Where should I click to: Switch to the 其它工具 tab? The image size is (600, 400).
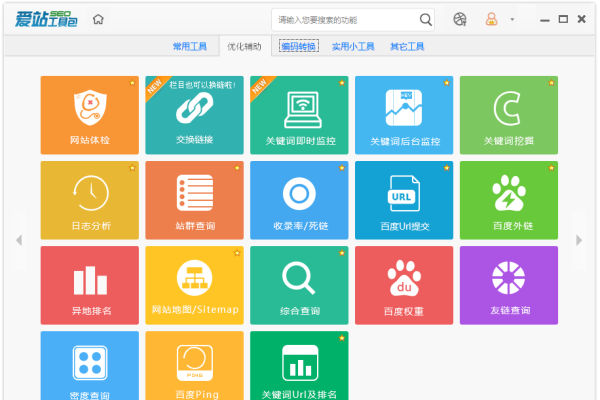pyautogui.click(x=407, y=46)
